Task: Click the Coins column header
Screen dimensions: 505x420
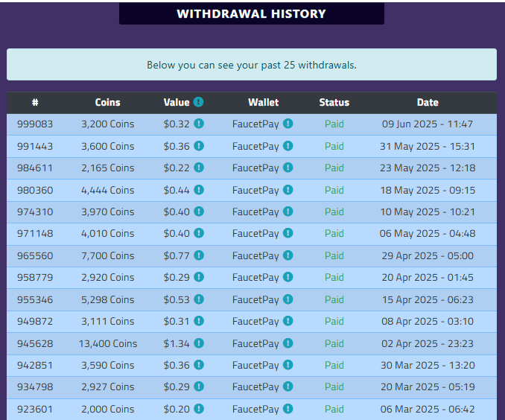Action: pos(107,103)
